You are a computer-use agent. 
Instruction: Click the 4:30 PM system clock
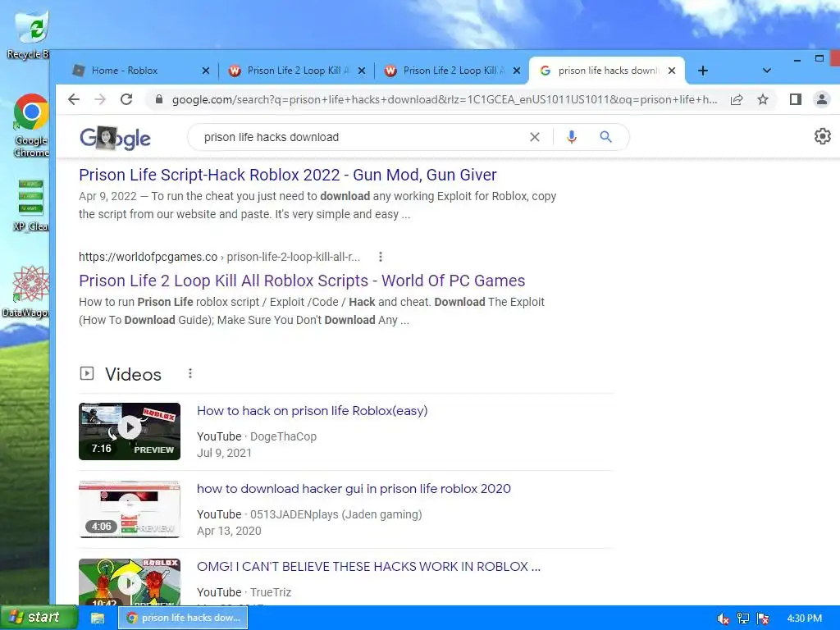804,619
